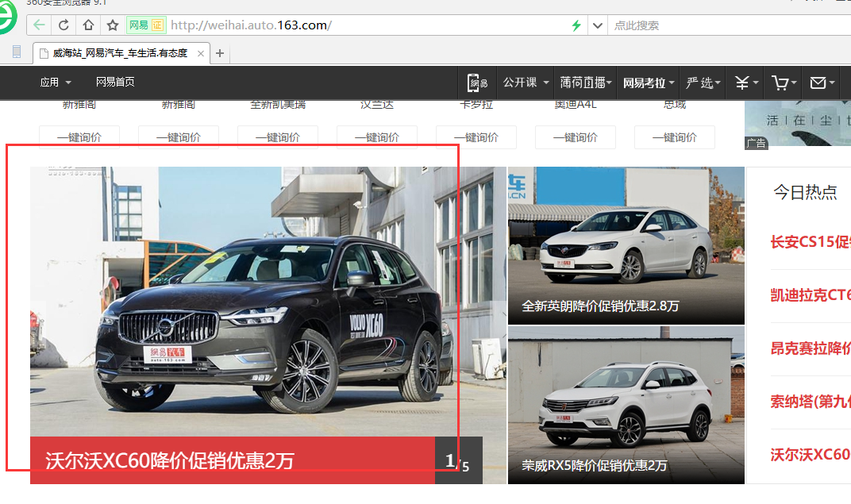This screenshot has width=851, height=504.
Task: Click 一键询价 under 全新凯美瑞
Action: pos(278,137)
